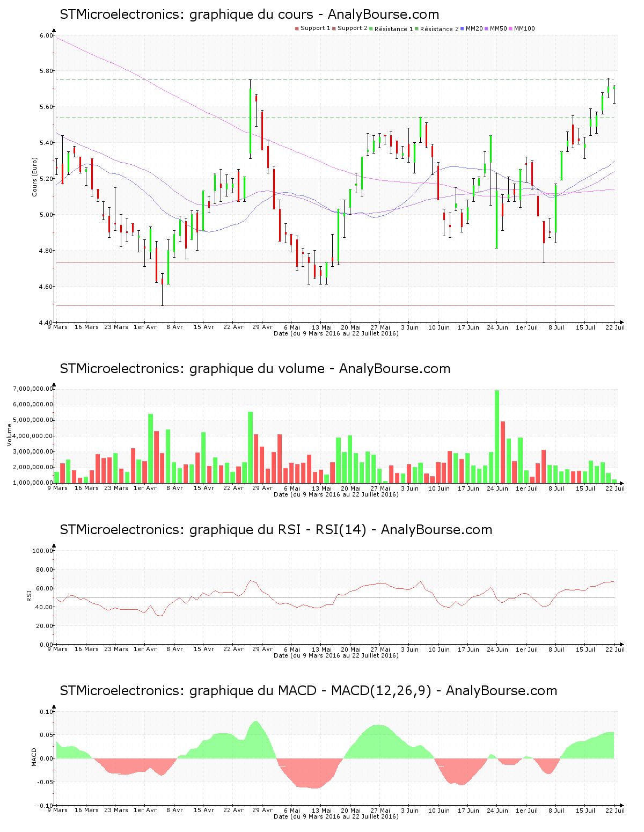
Task: Click the MM20 blue legend swatch
Action: [462, 28]
